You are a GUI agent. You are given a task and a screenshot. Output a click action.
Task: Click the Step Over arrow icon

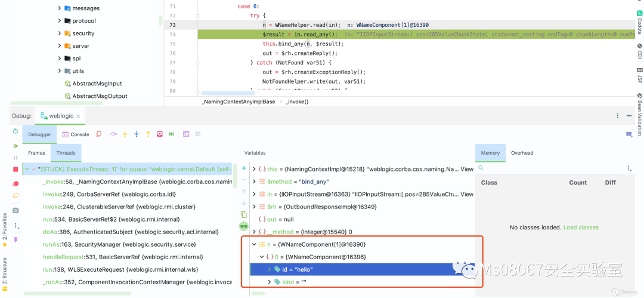pyautogui.click(x=113, y=134)
